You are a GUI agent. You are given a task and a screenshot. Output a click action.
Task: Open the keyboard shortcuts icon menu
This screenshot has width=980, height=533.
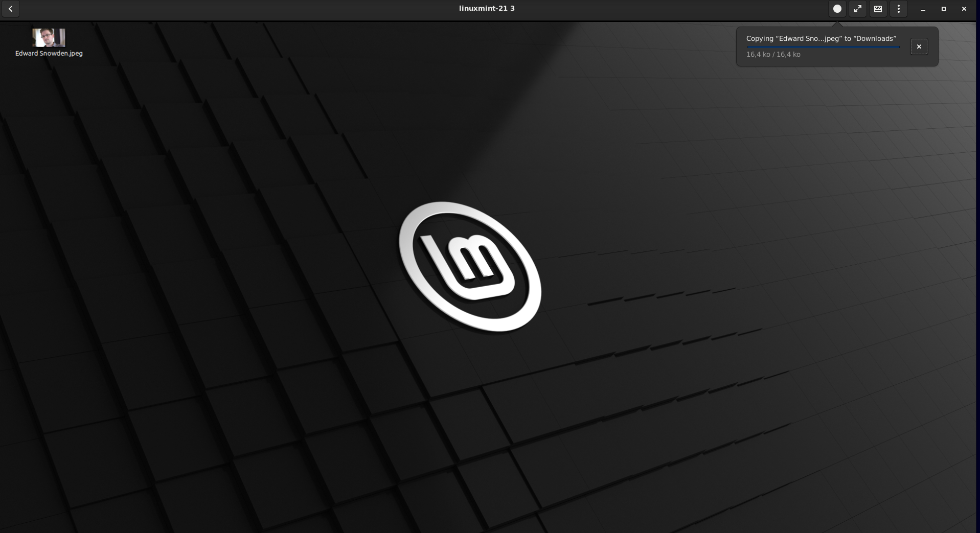point(878,9)
